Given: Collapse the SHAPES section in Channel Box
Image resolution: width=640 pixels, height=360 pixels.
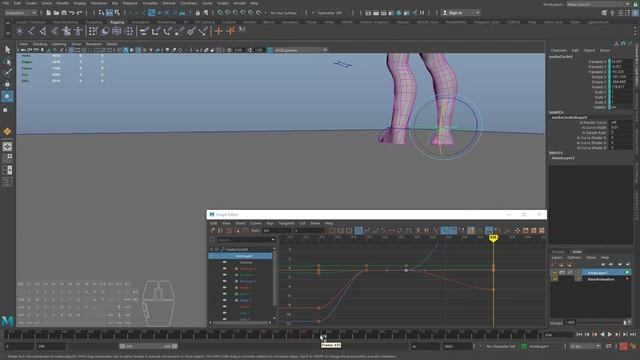Looking at the screenshot, I should tap(556, 112).
